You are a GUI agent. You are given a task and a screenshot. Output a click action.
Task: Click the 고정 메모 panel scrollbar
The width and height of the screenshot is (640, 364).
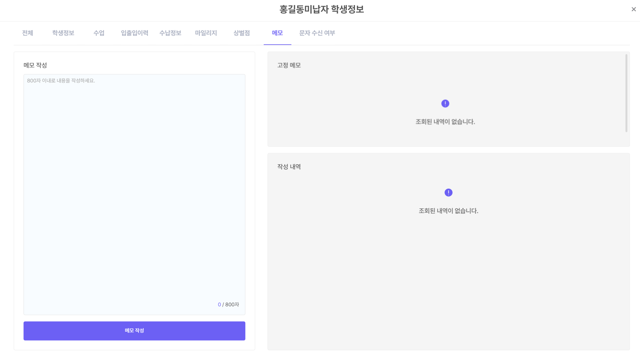click(626, 93)
